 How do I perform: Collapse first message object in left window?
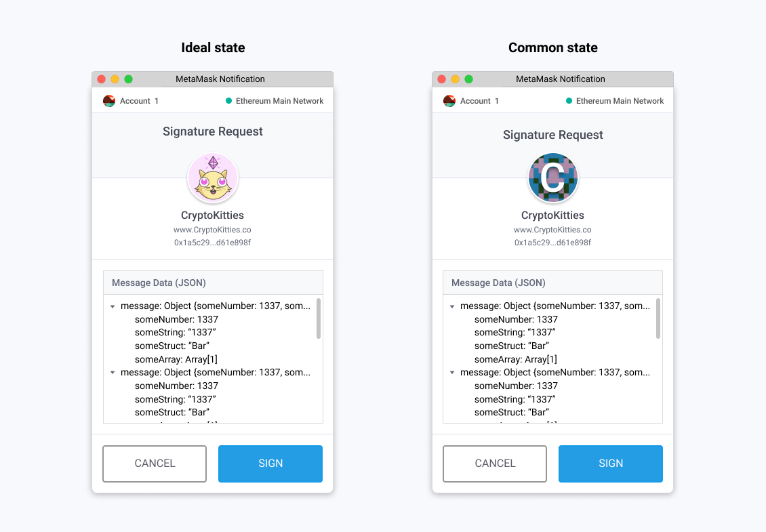(113, 307)
